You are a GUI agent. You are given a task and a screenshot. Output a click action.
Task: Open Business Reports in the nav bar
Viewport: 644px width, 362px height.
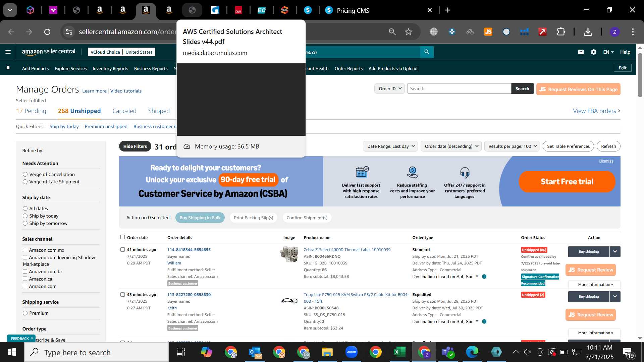click(151, 68)
